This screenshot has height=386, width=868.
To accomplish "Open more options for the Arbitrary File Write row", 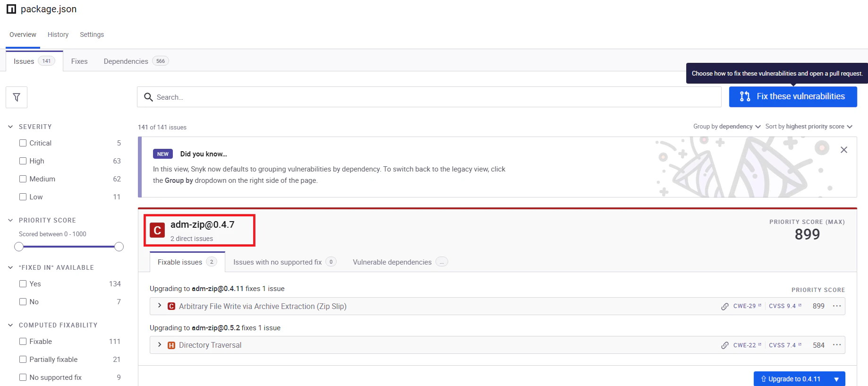I will pos(837,306).
